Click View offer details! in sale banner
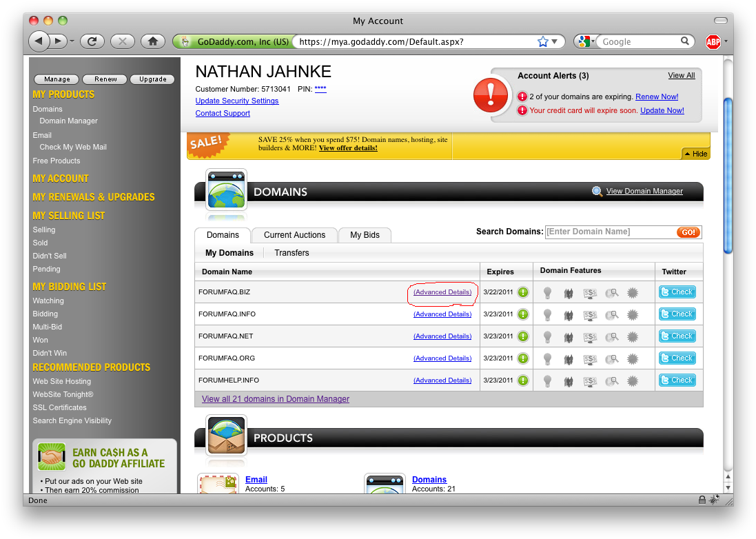This screenshot has height=539, width=756. [348, 148]
